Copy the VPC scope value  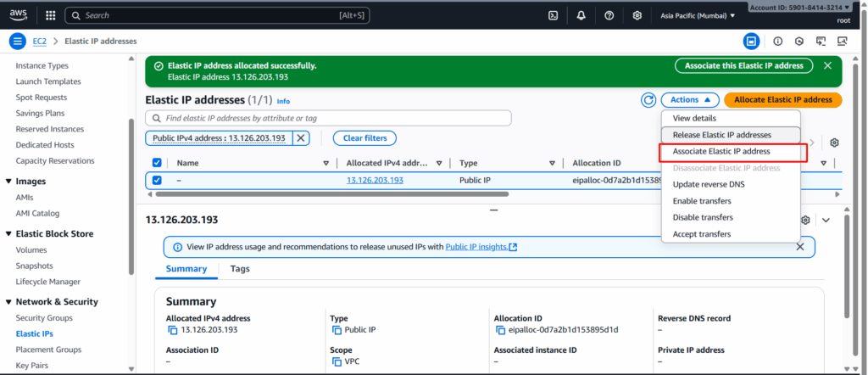337,361
